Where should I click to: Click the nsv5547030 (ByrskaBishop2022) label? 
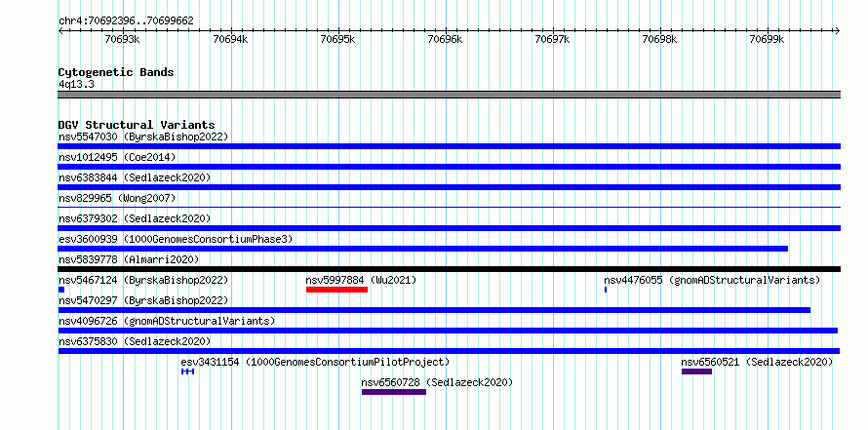pyautogui.click(x=143, y=137)
